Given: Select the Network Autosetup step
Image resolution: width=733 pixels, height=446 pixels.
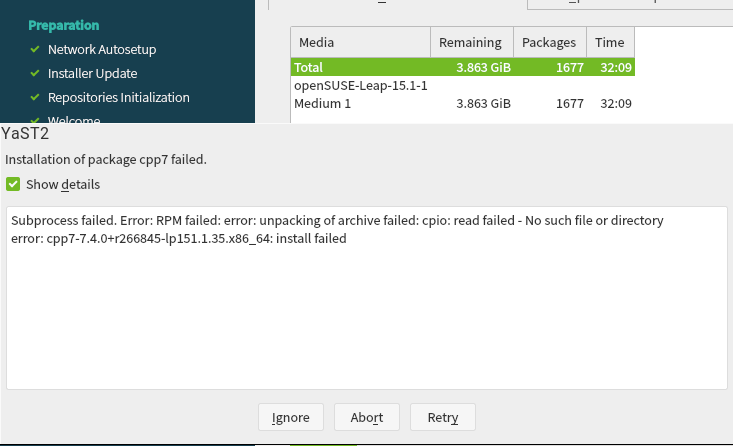Looking at the screenshot, I should [101, 50].
